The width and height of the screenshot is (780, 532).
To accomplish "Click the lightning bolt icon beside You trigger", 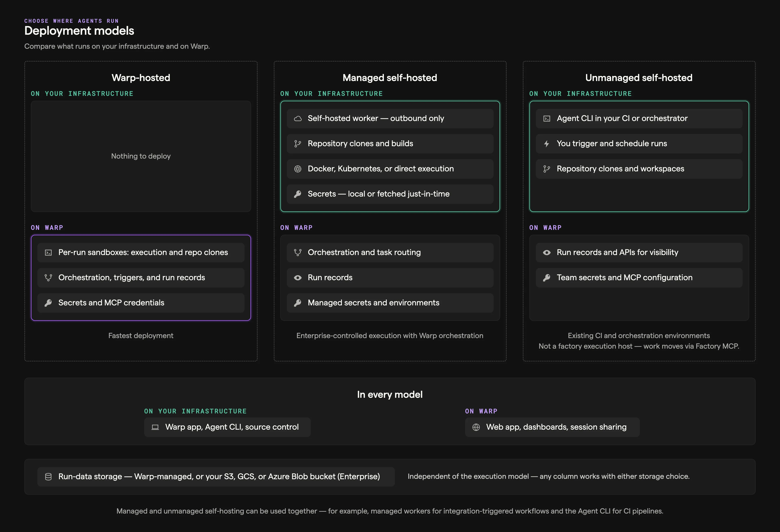I will coord(547,144).
